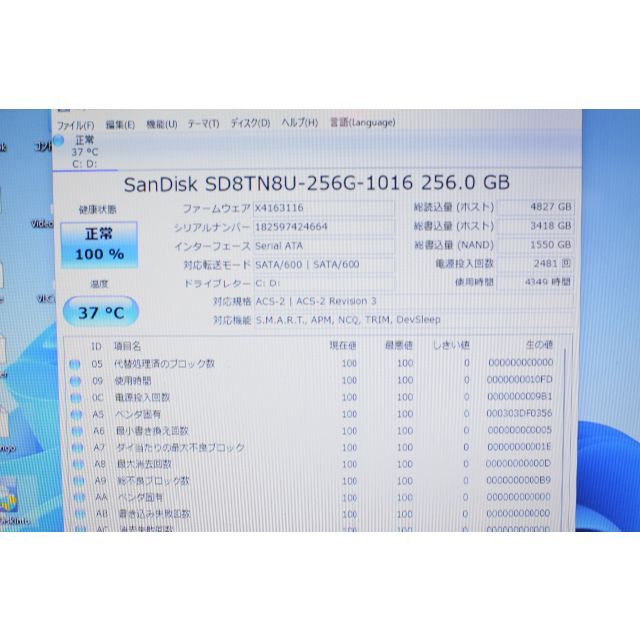Select the 書き込み失敗回数 row
640x640 pixels.
[x=314, y=514]
